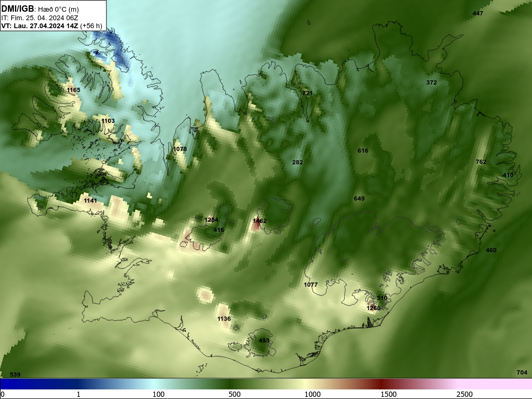This screenshot has width=532, height=399.
Task: Click the 1141 value label
Action: pyautogui.click(x=90, y=201)
